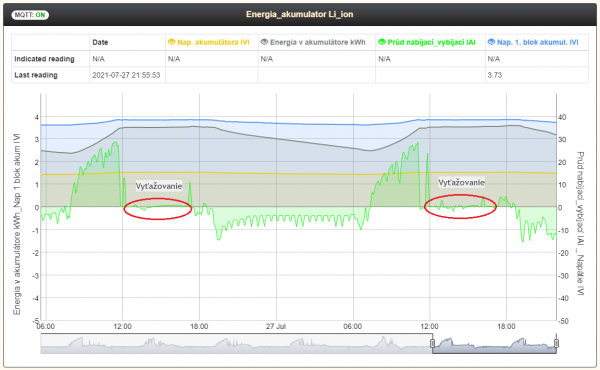This screenshot has width=600, height=370.
Task: Click the unselected overview history area
Action: (236, 344)
